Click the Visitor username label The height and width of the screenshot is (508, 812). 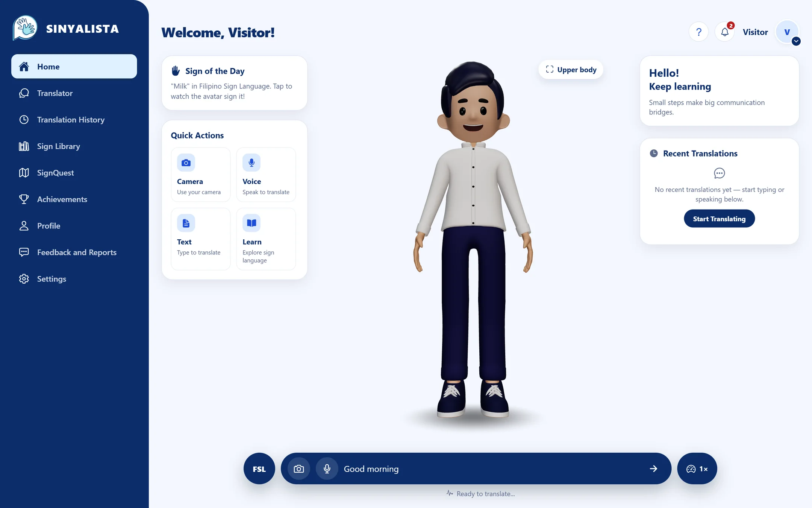pyautogui.click(x=755, y=32)
